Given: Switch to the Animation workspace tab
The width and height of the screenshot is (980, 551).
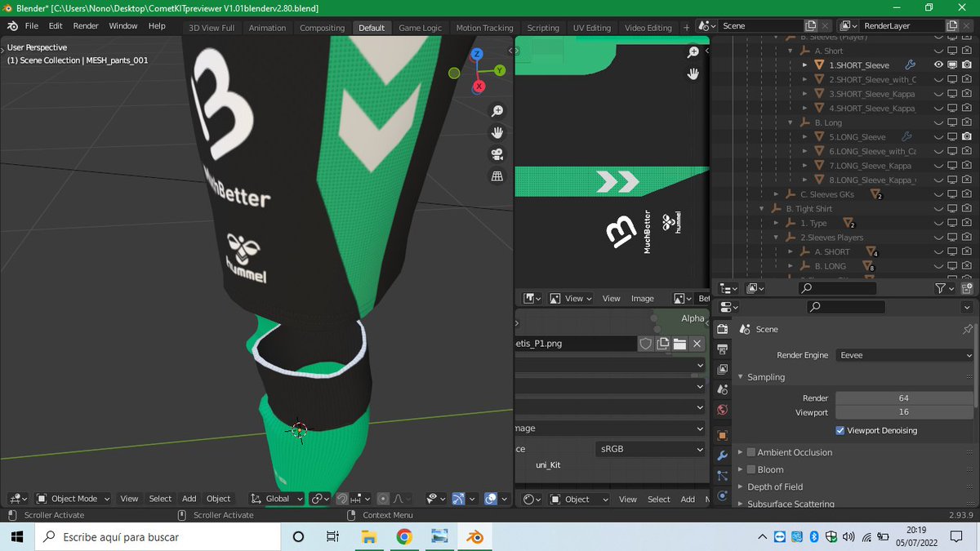Looking at the screenshot, I should 268,28.
